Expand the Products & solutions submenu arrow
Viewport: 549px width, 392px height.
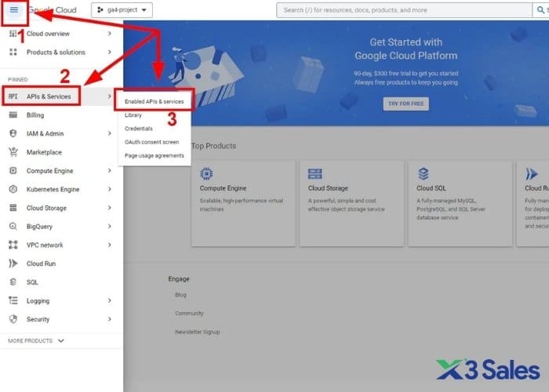tap(110, 53)
